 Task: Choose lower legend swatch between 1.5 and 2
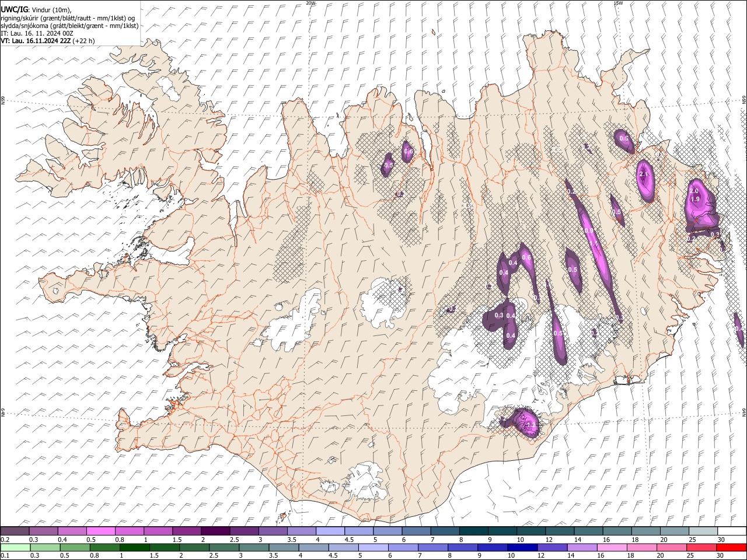tap(165, 548)
